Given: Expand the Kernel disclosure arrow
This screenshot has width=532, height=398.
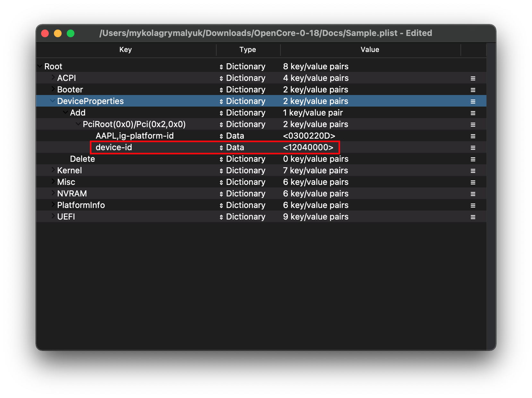Looking at the screenshot, I should coord(53,170).
